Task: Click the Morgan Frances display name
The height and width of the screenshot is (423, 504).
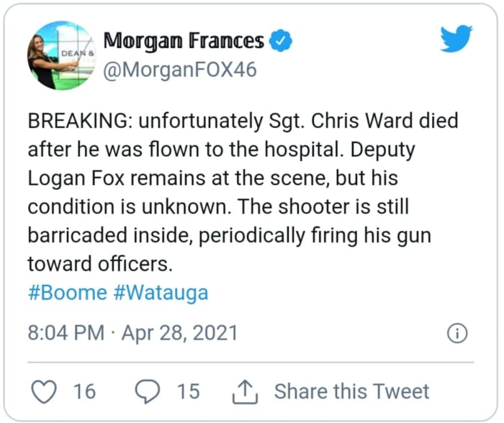Action: [184, 42]
